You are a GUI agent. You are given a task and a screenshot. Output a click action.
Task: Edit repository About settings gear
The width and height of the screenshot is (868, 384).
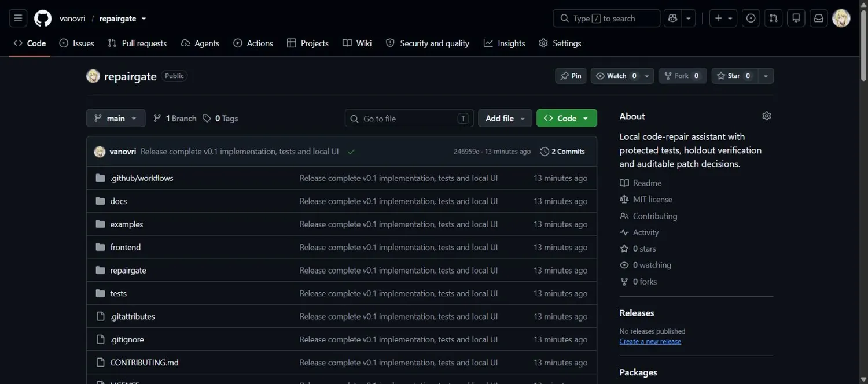[x=767, y=116]
